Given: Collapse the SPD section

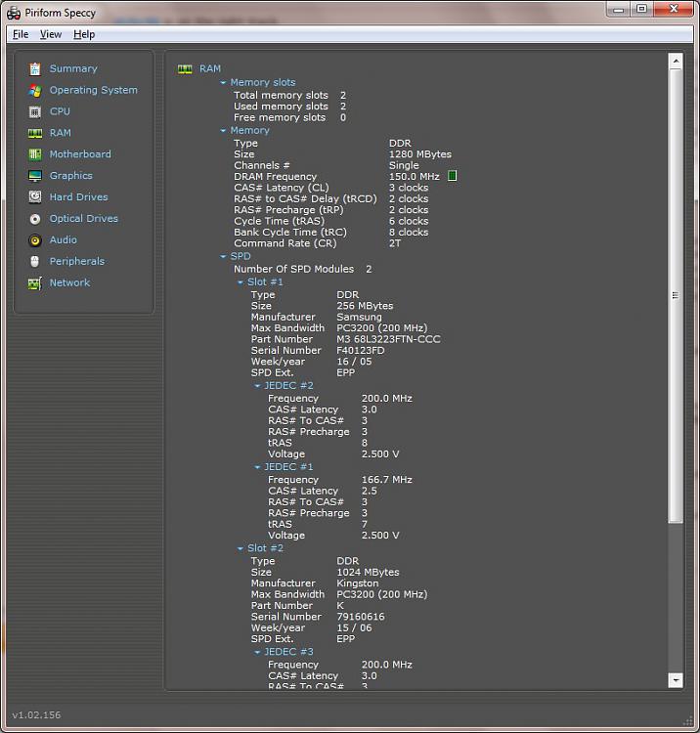Looking at the screenshot, I should pyautogui.click(x=223, y=257).
